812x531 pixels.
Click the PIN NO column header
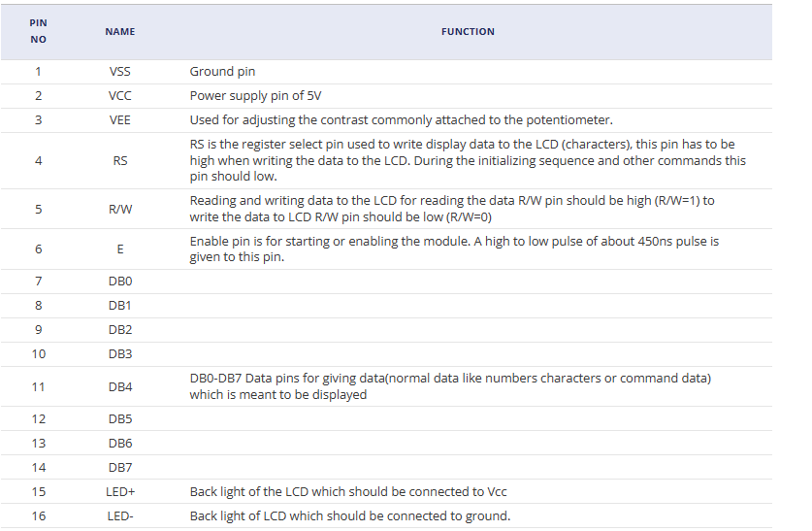pos(38,31)
